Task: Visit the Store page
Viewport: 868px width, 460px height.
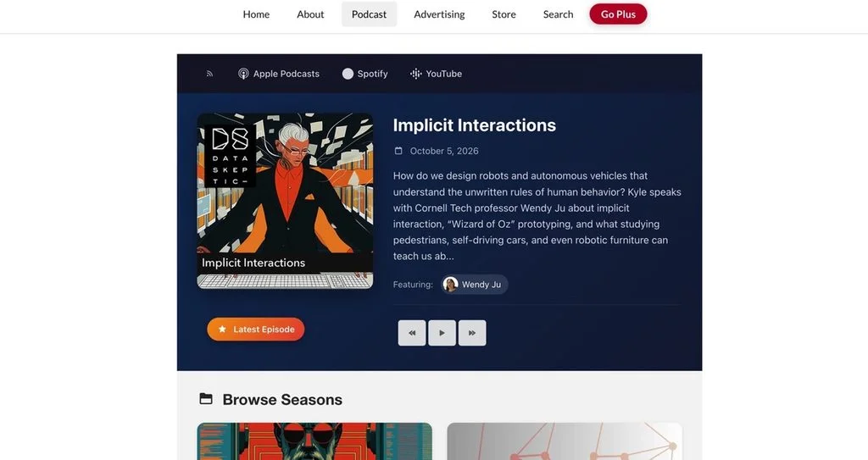Action: coord(504,14)
